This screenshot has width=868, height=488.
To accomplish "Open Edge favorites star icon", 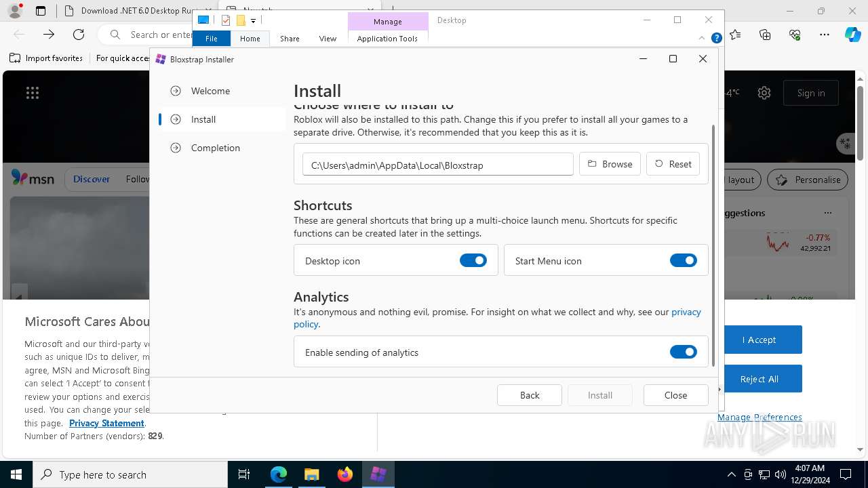I will pyautogui.click(x=736, y=34).
